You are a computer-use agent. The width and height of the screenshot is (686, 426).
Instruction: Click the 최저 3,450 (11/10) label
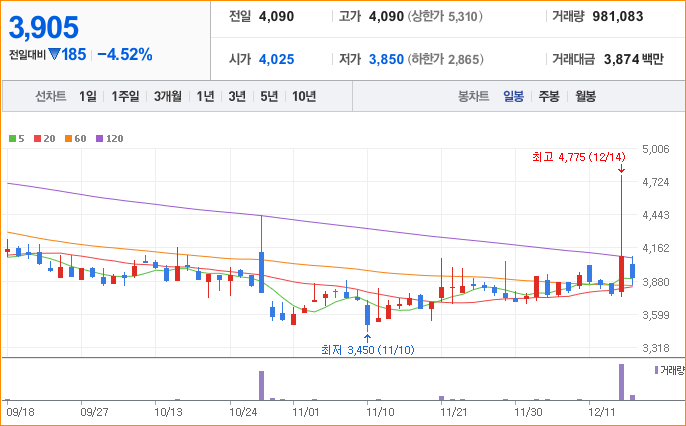pos(368,350)
